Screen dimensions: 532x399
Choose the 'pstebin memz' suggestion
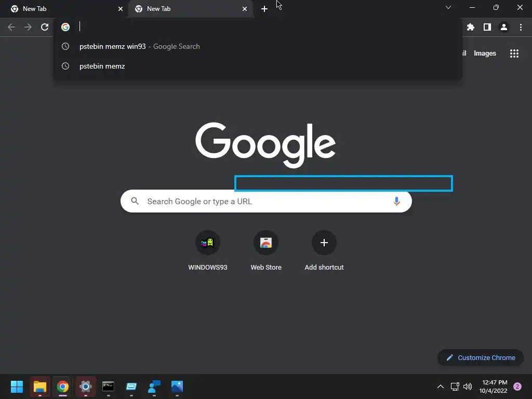(258, 66)
